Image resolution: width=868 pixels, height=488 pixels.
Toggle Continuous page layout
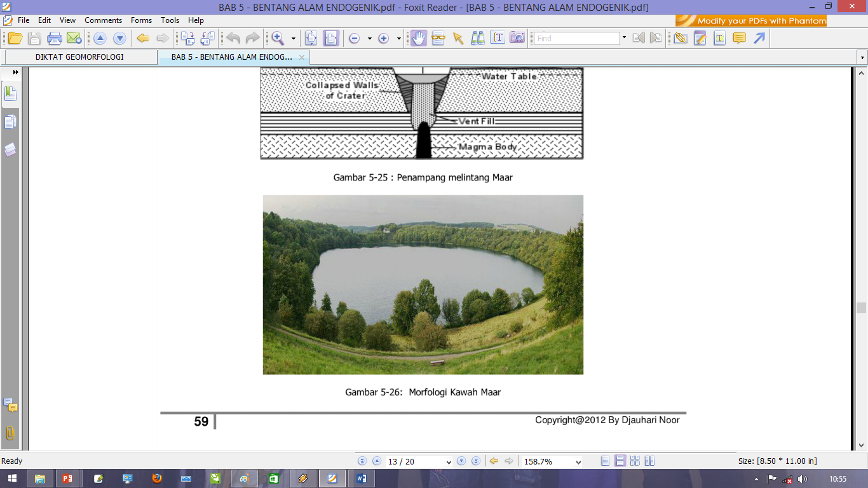coord(620,461)
